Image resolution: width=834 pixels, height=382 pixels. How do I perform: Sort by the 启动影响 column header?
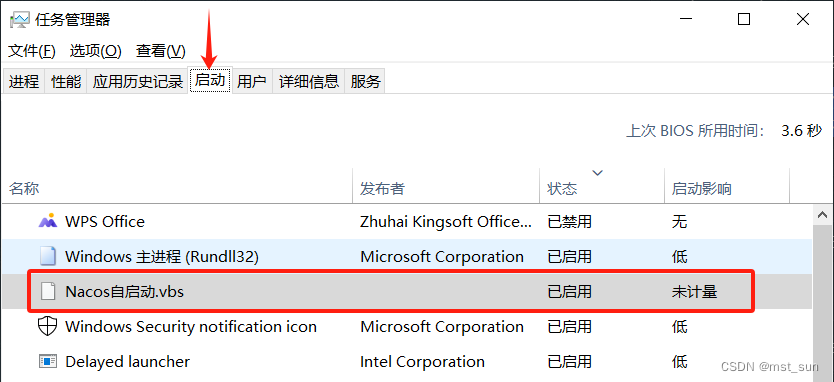pyautogui.click(x=727, y=186)
